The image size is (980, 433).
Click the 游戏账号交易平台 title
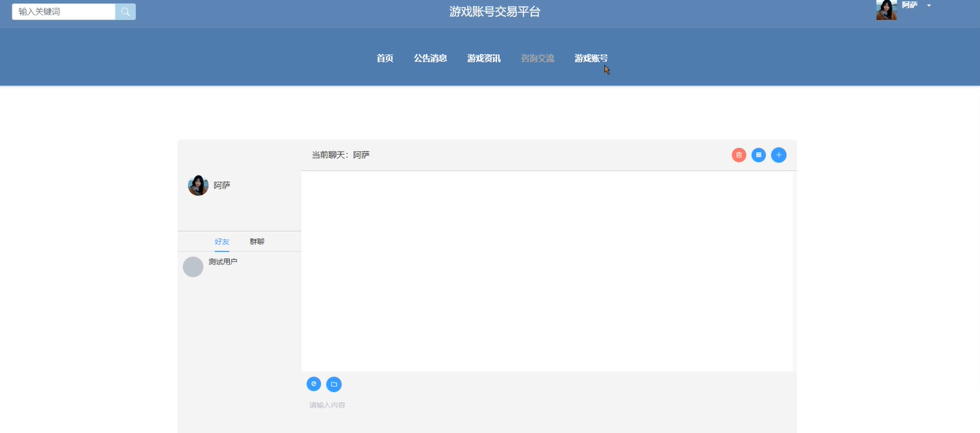pos(495,12)
